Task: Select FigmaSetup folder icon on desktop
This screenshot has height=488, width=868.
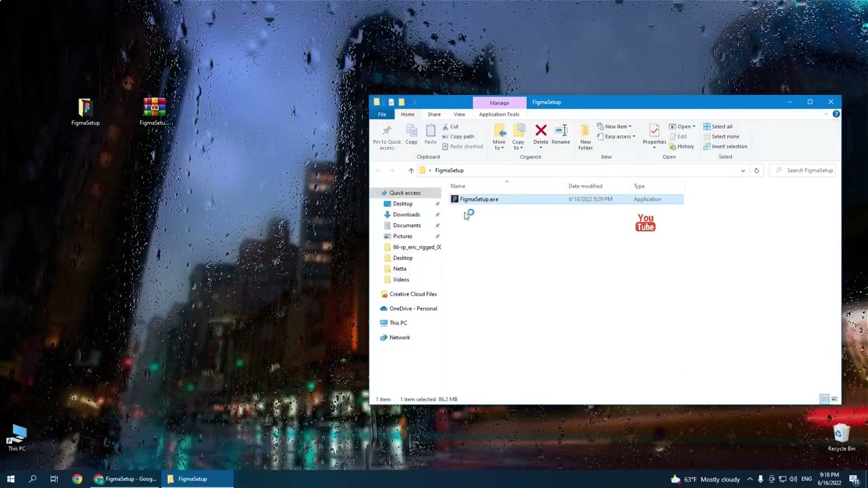Action: (85, 113)
